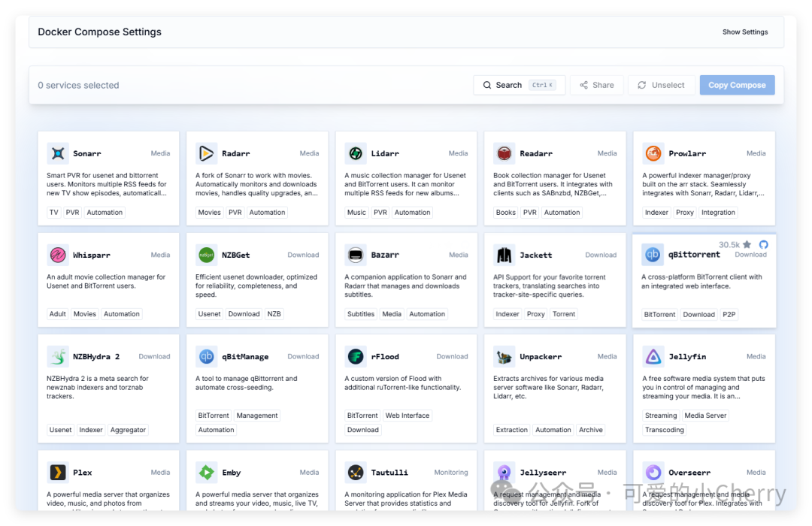
Task: Click the Lidarr card title
Action: coord(385,154)
